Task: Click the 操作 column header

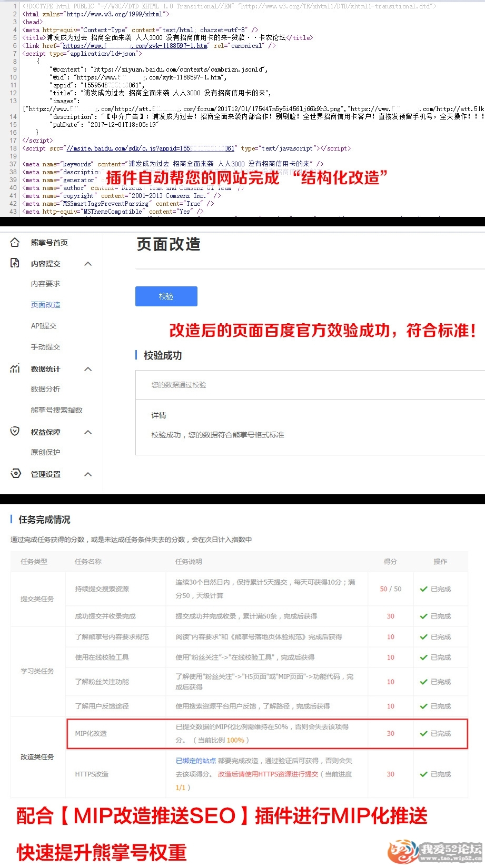Action: 440,562
